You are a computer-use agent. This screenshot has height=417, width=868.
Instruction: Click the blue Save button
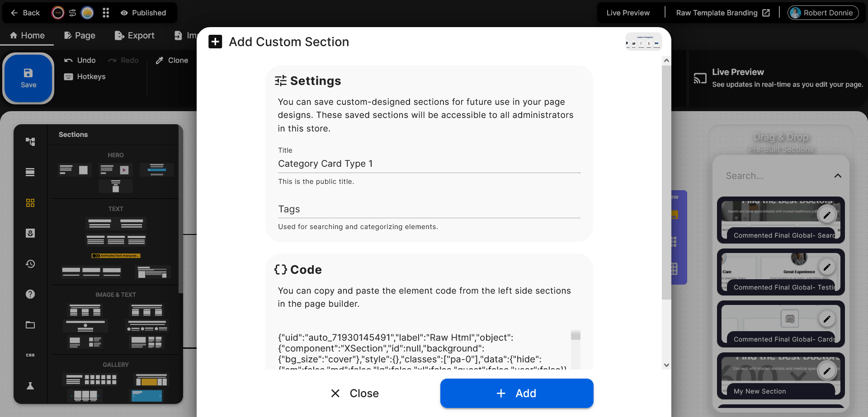(28, 78)
